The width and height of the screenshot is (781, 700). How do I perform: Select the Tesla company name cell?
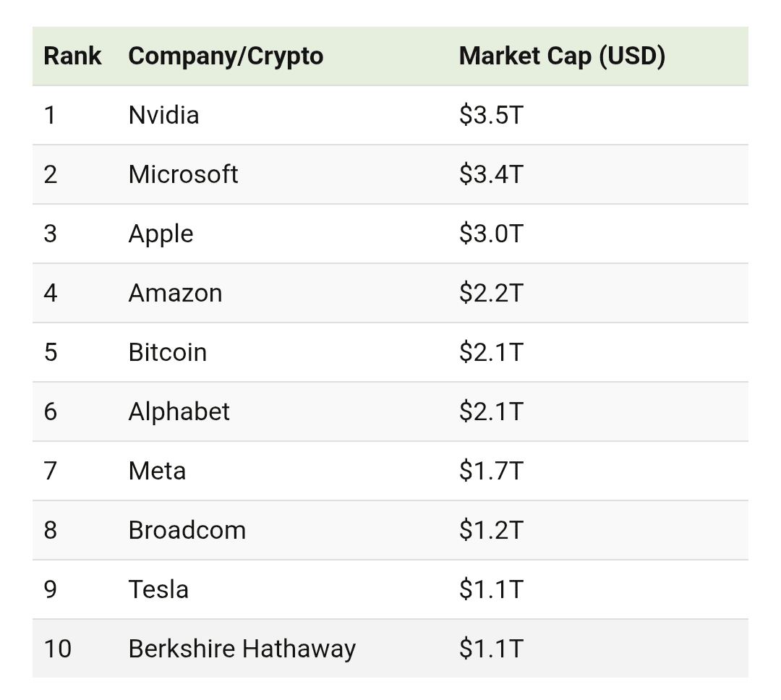point(158,590)
